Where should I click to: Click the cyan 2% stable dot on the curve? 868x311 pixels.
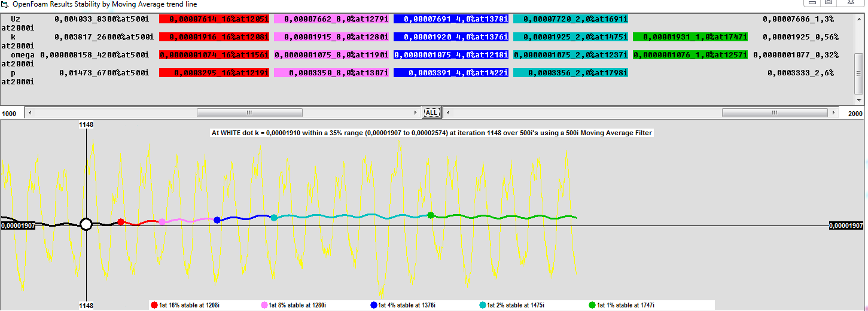[274, 218]
